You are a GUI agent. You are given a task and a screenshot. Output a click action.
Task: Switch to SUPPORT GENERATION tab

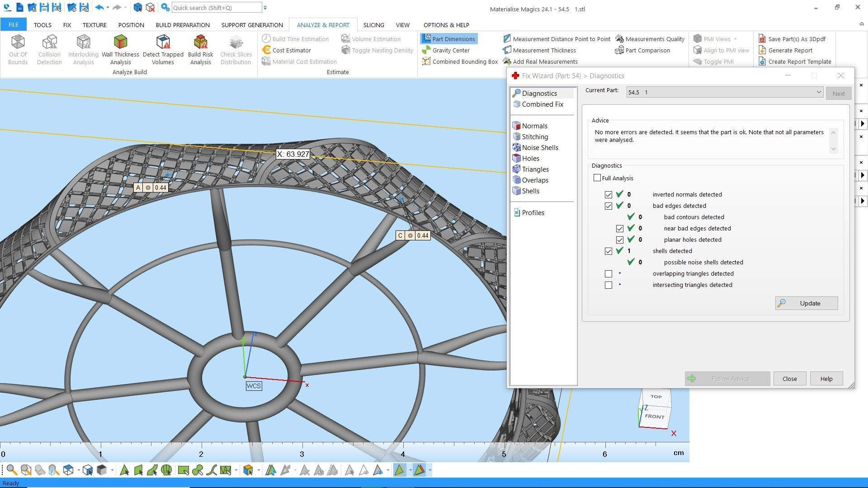252,25
